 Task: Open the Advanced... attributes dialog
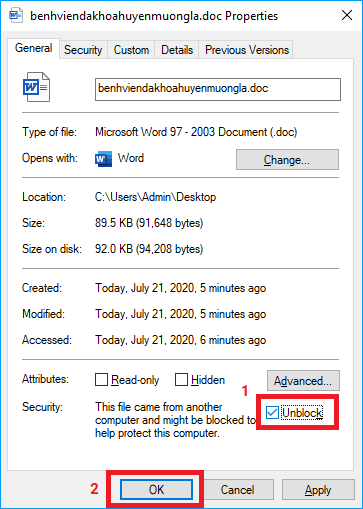pyautogui.click(x=303, y=380)
